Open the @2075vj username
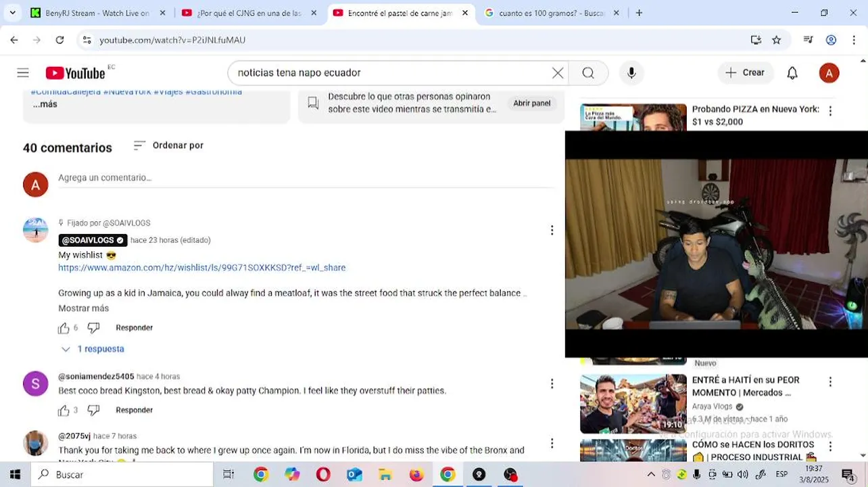 pos(74,436)
